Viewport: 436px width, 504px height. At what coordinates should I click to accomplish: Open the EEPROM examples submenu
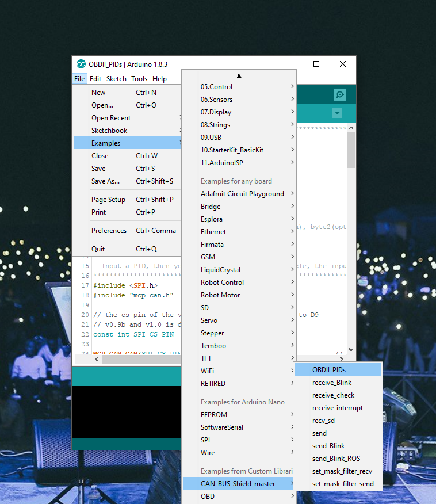[238, 415]
